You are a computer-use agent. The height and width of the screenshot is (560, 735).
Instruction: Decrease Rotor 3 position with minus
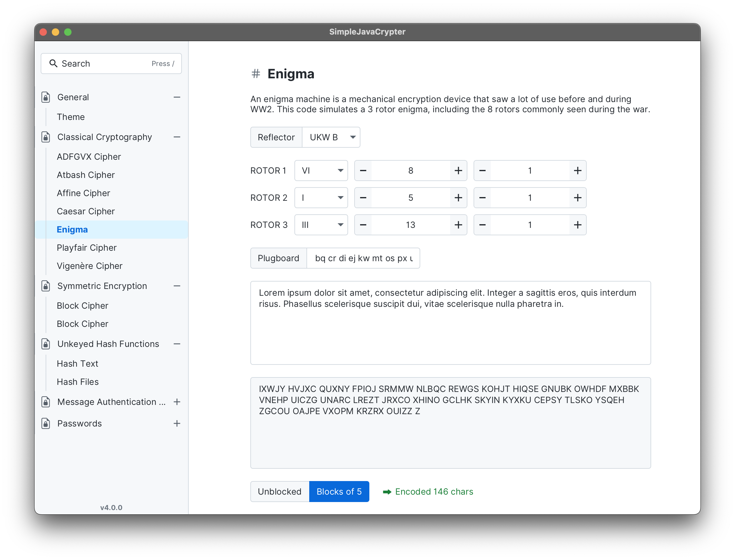coord(363,225)
